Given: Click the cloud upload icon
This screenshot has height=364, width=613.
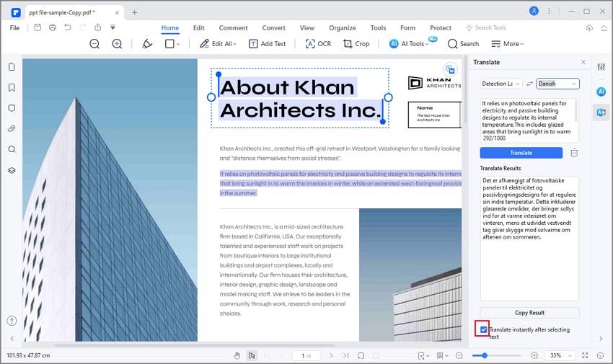Looking at the screenshot, I should click(x=589, y=27).
